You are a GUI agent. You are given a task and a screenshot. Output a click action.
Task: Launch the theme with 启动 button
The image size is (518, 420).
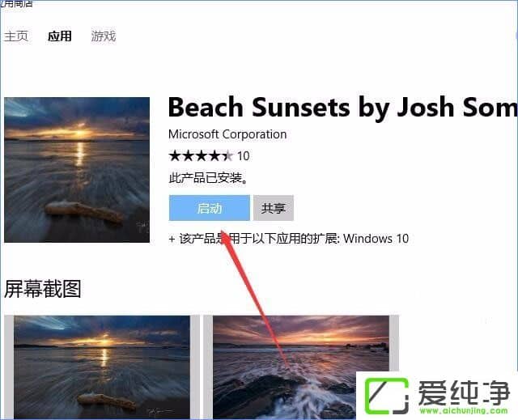tap(210, 208)
